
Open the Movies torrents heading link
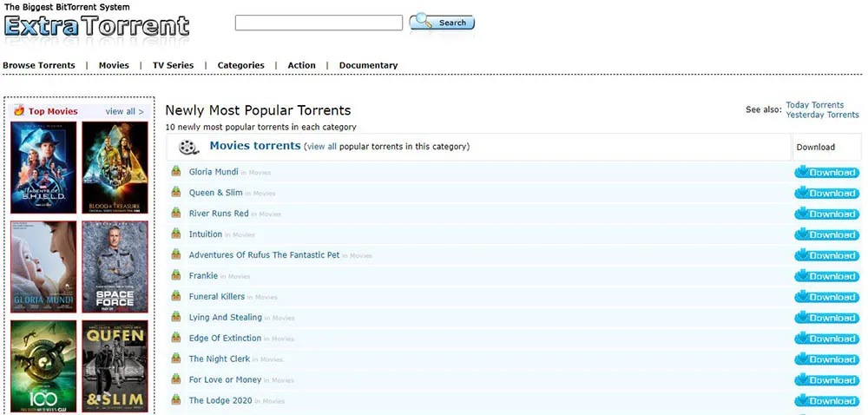point(255,146)
